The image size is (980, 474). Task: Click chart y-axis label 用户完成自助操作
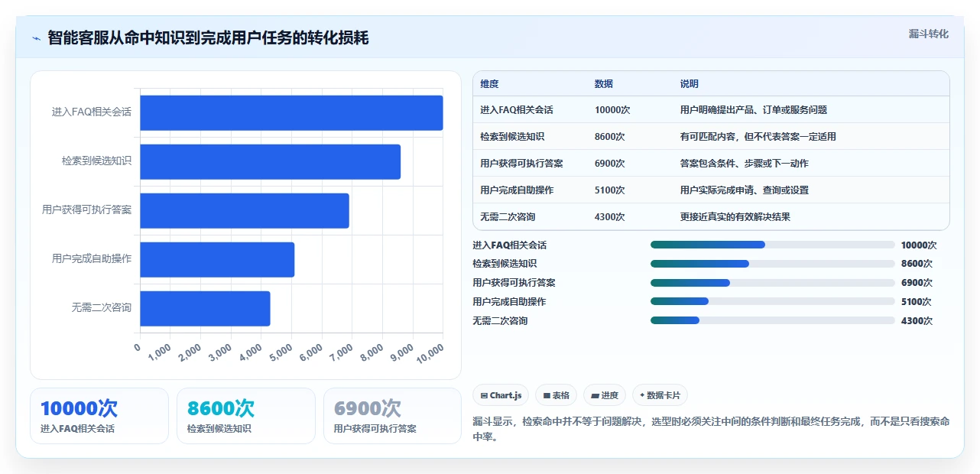[x=92, y=258]
